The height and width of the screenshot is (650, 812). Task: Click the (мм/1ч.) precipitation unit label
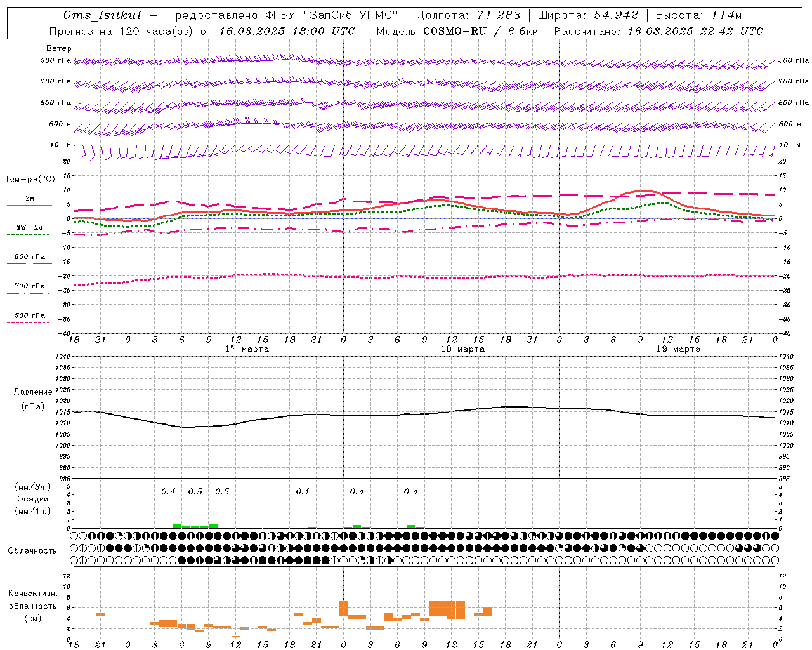(x=32, y=511)
